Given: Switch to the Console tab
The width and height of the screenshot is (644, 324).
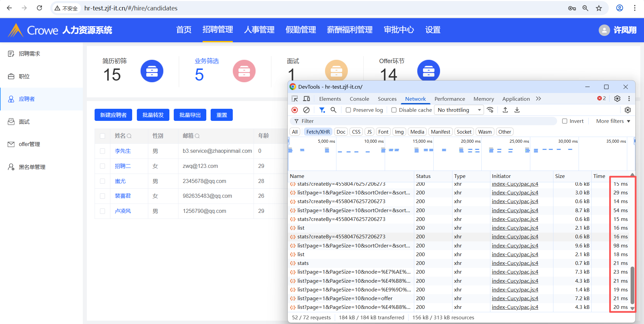Looking at the screenshot, I should (x=359, y=99).
